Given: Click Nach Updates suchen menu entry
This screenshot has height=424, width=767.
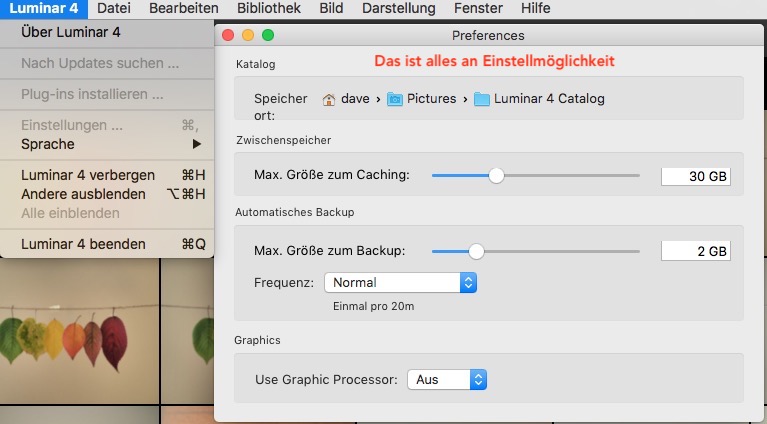Looking at the screenshot, I should [x=107, y=63].
